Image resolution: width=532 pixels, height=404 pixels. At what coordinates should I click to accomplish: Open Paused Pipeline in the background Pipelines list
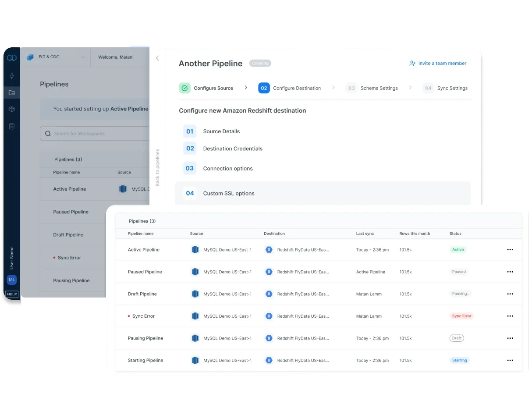point(71,212)
